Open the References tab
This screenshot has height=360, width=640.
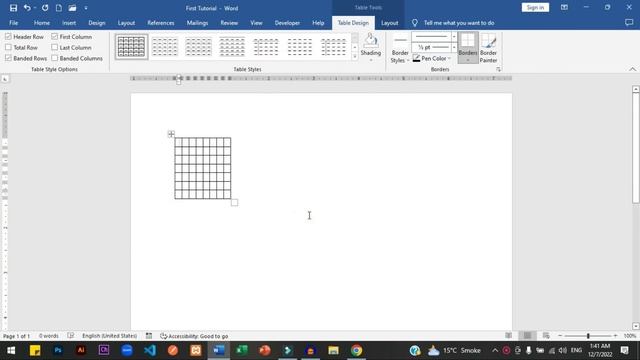(x=161, y=23)
